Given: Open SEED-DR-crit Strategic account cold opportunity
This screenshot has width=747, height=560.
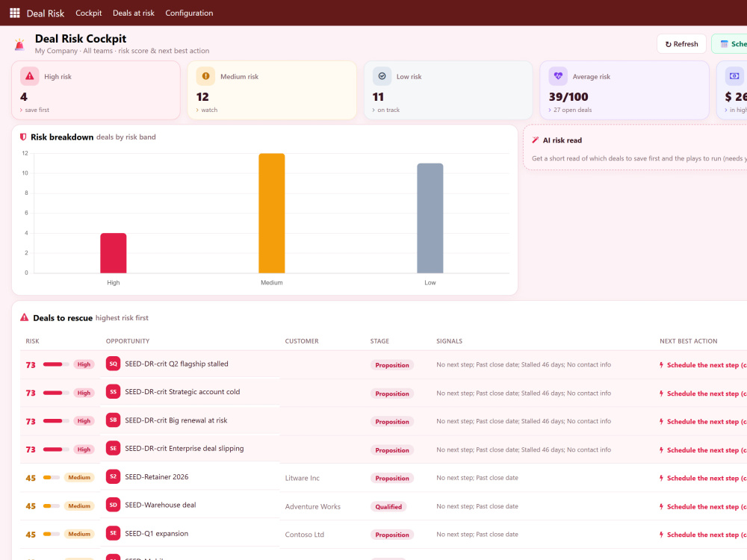Looking at the screenshot, I should click(x=182, y=392).
